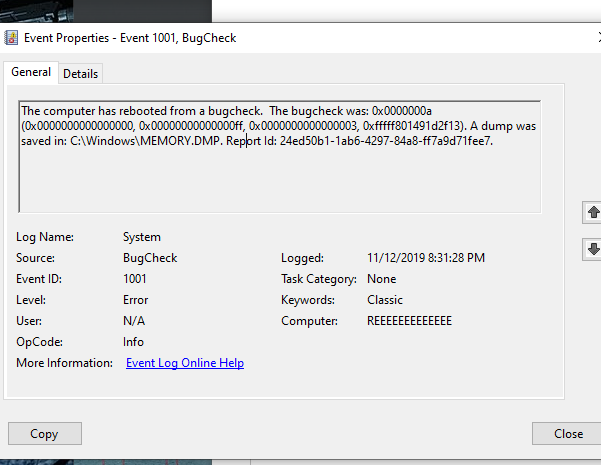The width and height of the screenshot is (601, 465).
Task: Click the Level value Error
Action: 135,300
